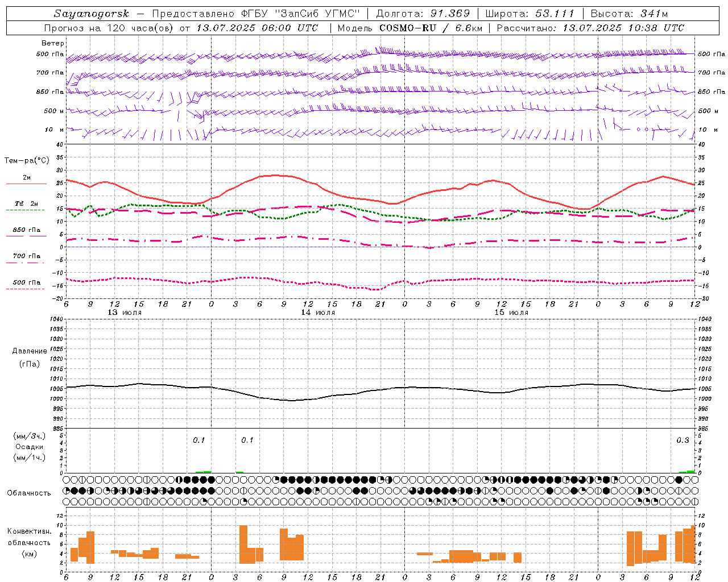Image resolution: width=728 pixels, height=582 pixels.
Task: Click the 500 гПа temperature legend entry
Action: (26, 282)
